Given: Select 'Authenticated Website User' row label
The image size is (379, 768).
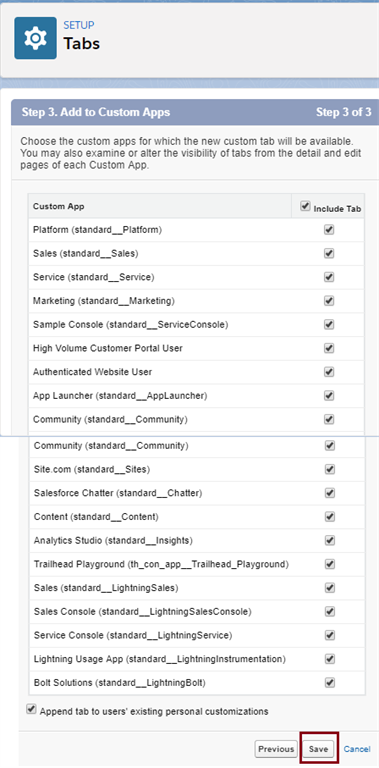Looking at the screenshot, I should (93, 372).
